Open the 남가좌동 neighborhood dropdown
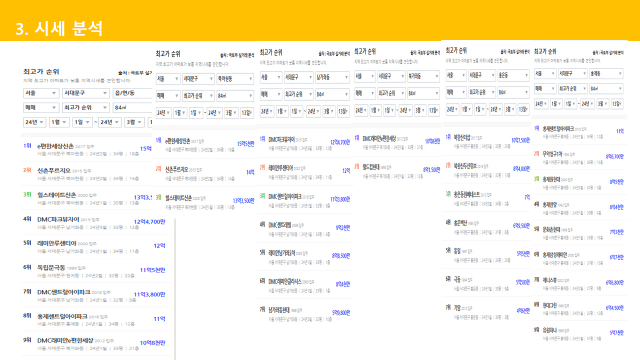This screenshot has width=640, height=360. [x=332, y=77]
